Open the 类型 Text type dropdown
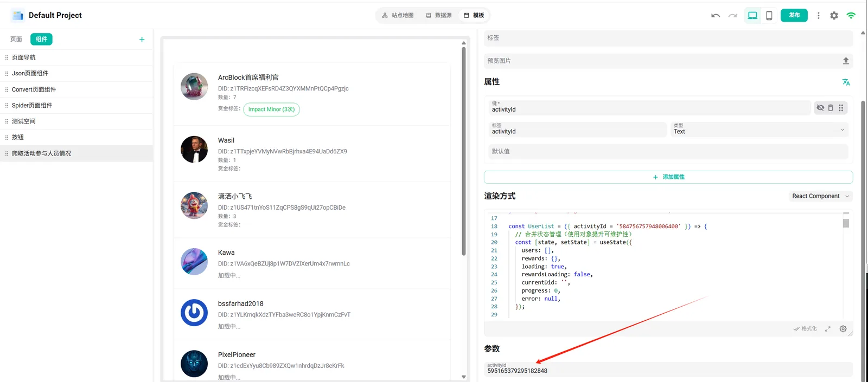868x382 pixels. click(x=759, y=130)
